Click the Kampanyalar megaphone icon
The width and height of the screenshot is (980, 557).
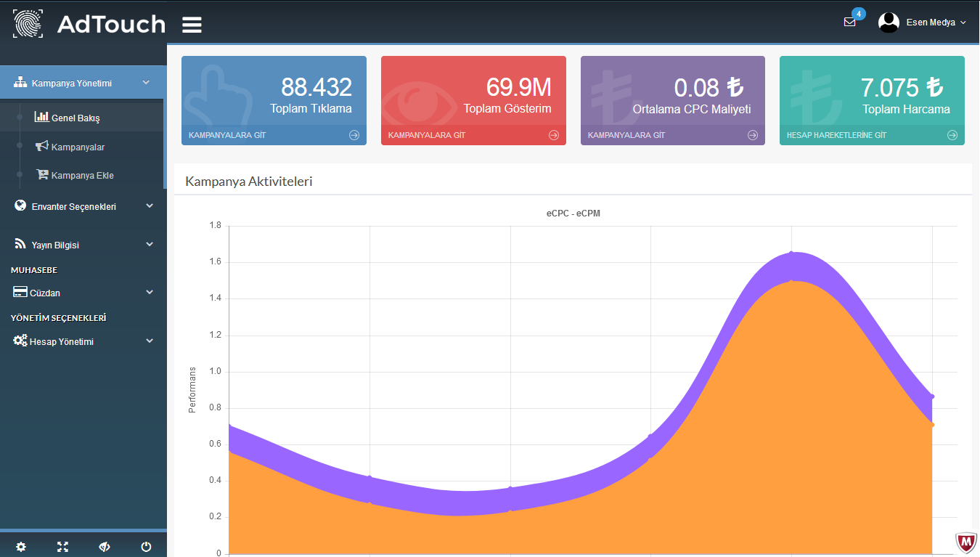click(41, 146)
